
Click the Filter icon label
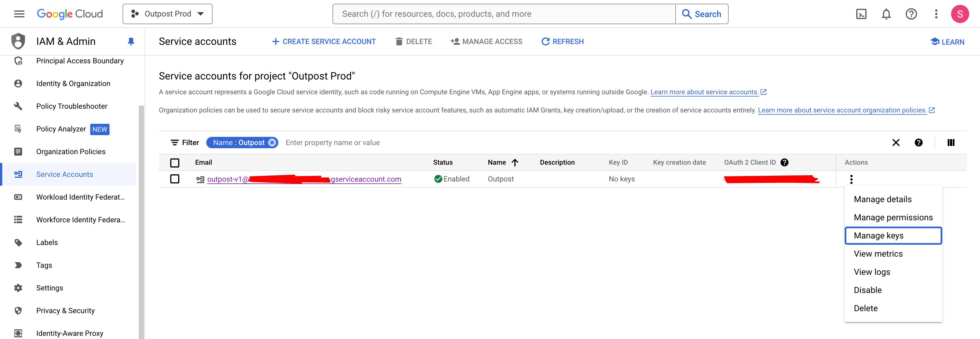(184, 143)
